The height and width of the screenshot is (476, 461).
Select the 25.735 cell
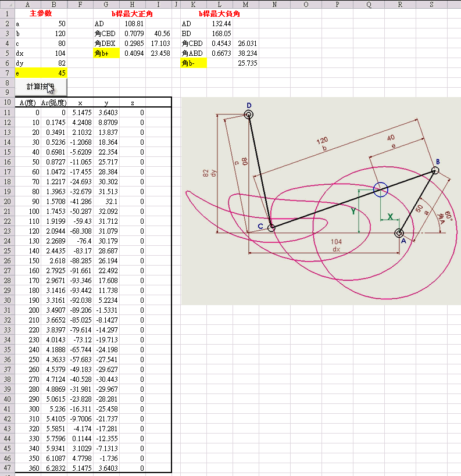246,63
